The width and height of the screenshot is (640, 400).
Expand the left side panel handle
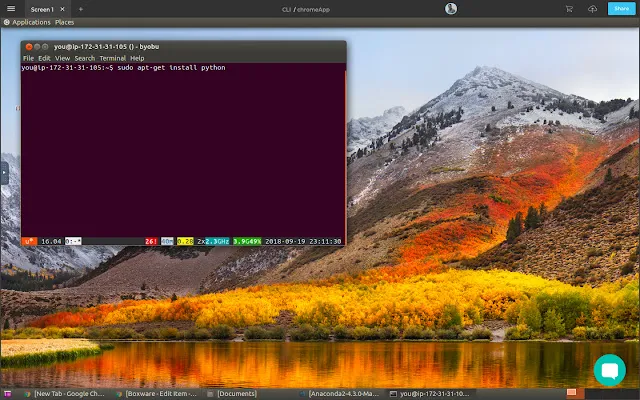click(x=4, y=172)
